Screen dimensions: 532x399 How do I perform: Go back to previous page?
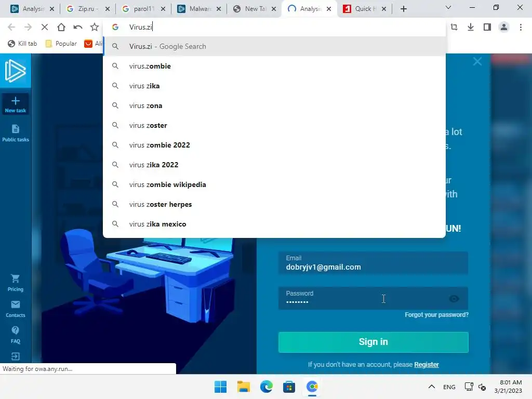pyautogui.click(x=11, y=27)
